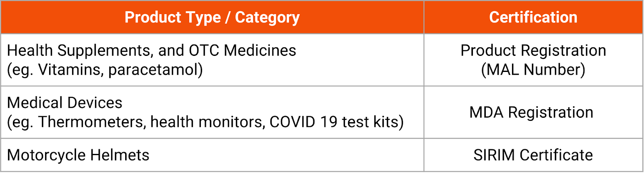Screen dimensions: 644x174
Task: Select the Product Registration text
Action: click(x=533, y=51)
